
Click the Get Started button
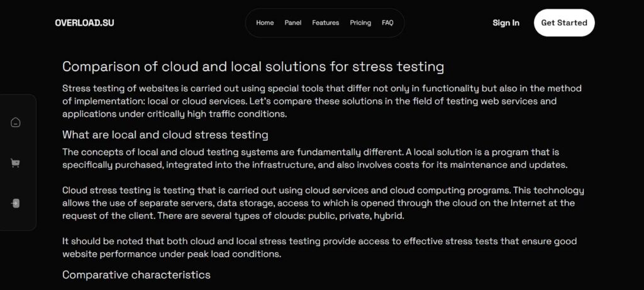tap(564, 23)
